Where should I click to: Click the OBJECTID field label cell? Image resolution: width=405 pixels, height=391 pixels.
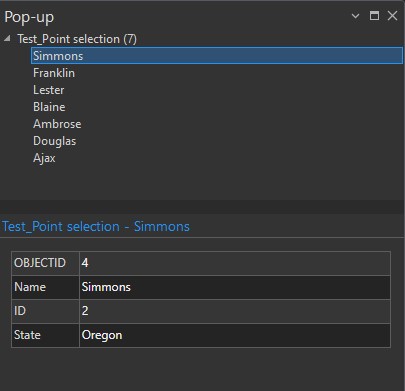tap(45, 263)
